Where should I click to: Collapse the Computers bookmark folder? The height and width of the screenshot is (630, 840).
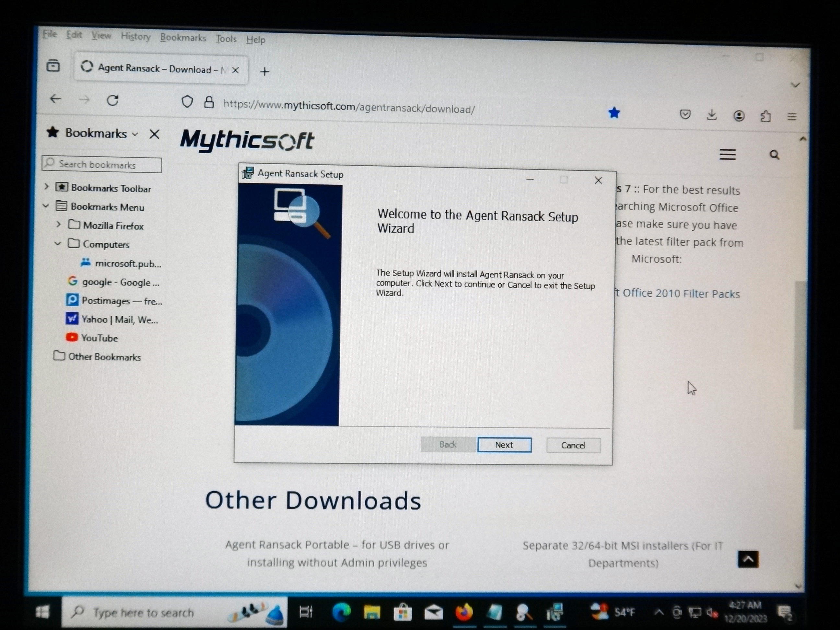58,243
